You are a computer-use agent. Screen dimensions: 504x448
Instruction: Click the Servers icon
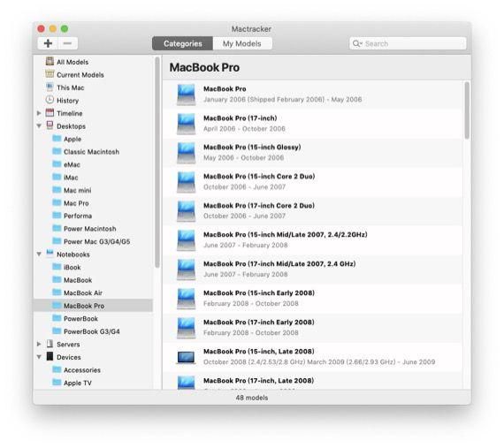(x=50, y=344)
